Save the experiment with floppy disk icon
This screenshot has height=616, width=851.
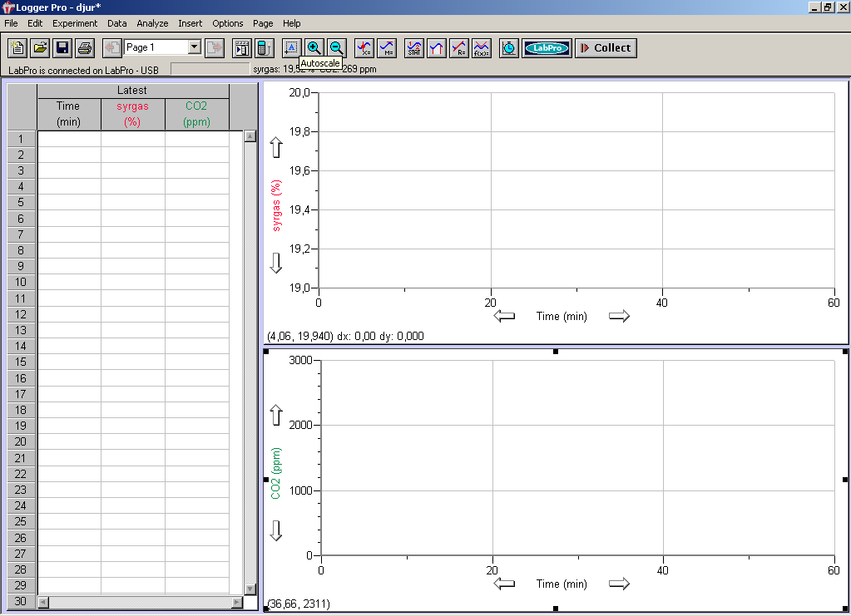tap(62, 47)
